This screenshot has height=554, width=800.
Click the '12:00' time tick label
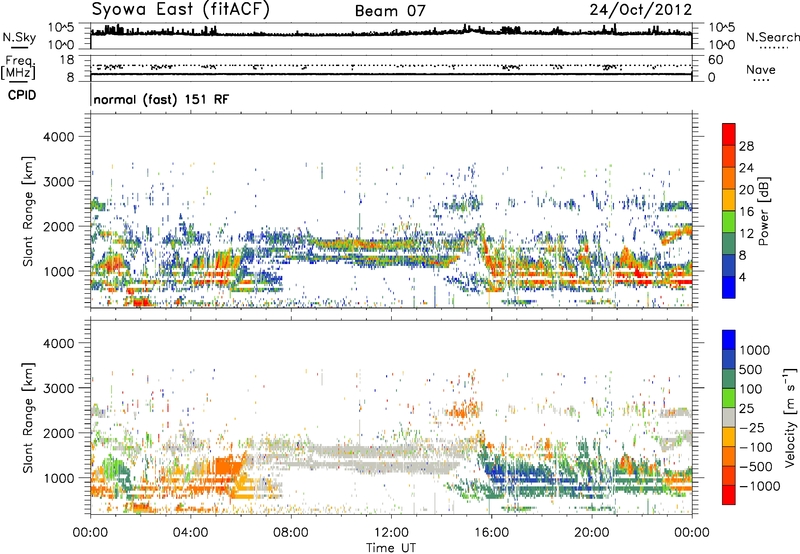(391, 533)
